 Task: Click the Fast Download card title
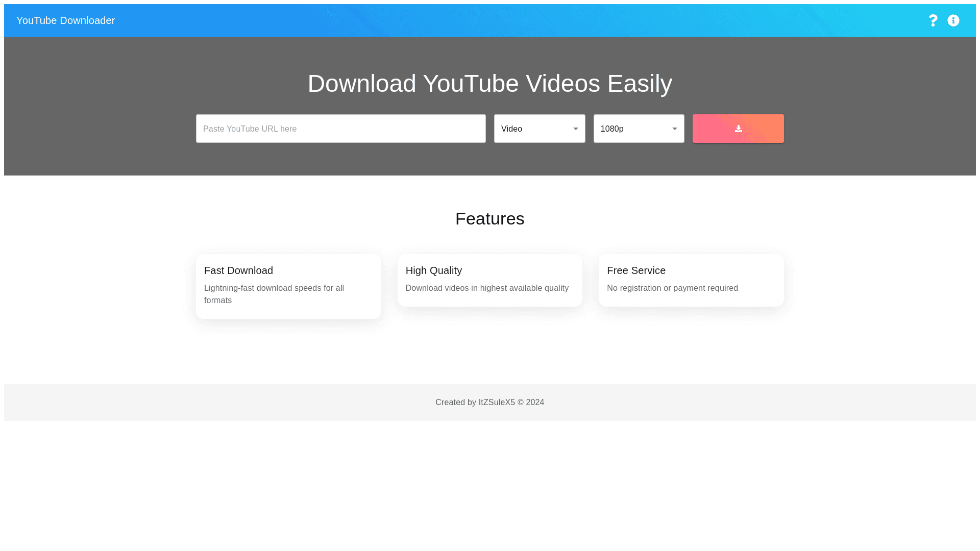point(238,270)
